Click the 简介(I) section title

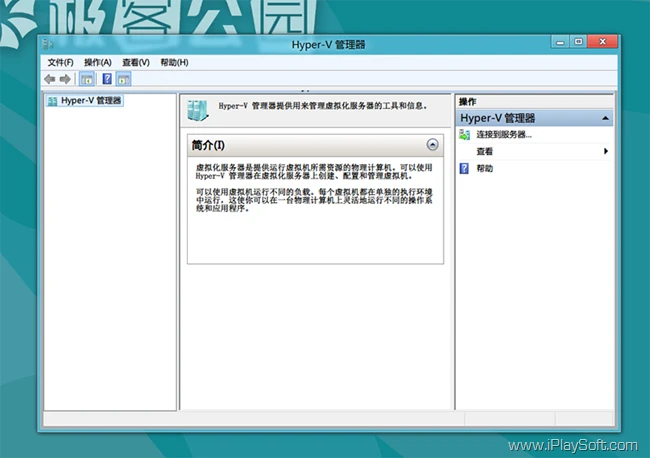(208, 145)
